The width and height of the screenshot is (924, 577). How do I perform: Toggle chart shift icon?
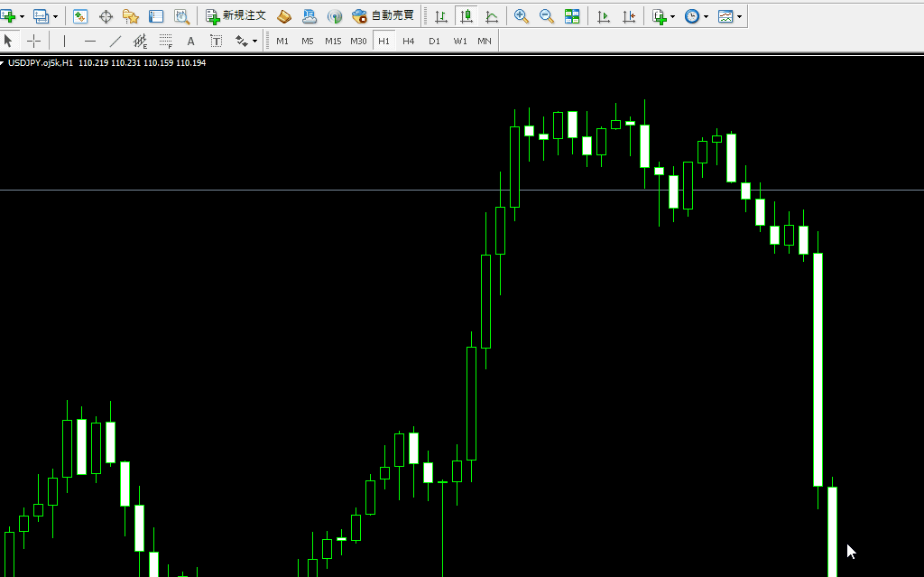tap(629, 16)
